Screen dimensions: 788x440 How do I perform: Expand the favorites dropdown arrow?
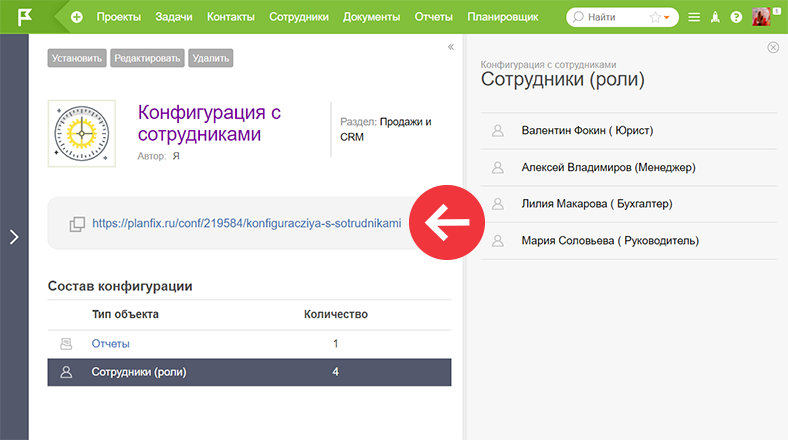[667, 18]
